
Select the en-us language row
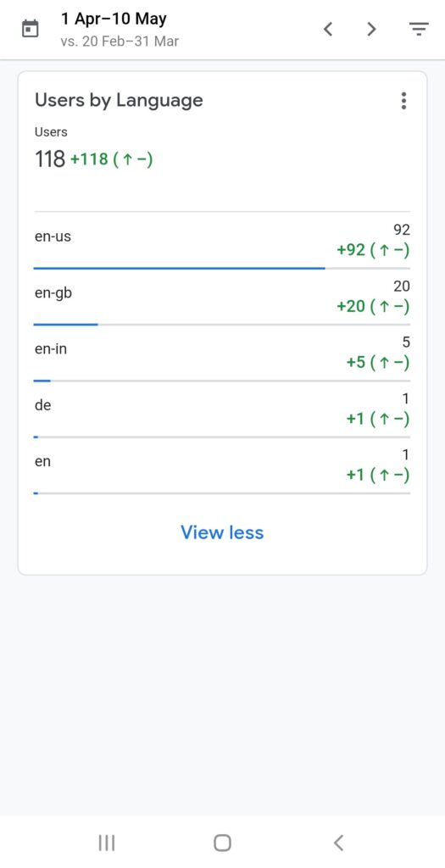point(222,242)
